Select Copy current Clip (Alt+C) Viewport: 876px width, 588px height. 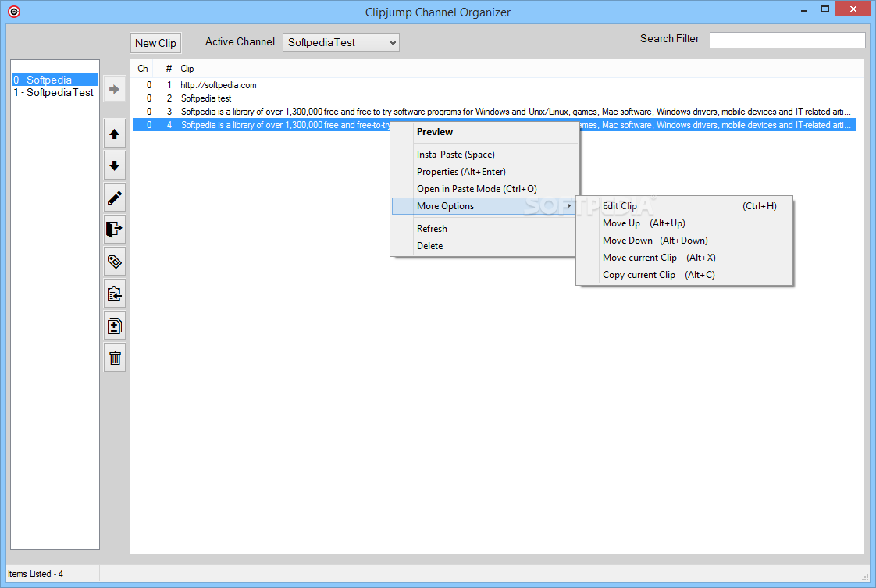[685, 275]
